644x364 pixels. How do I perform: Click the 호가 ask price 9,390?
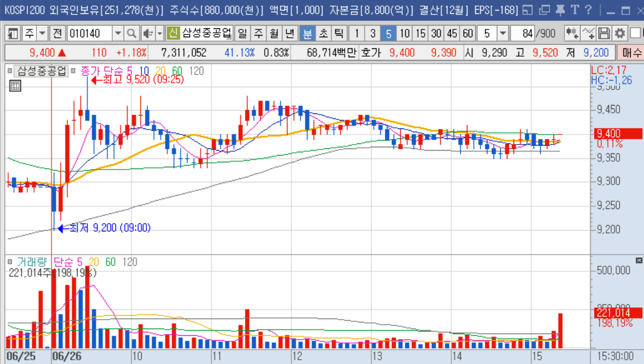point(443,53)
